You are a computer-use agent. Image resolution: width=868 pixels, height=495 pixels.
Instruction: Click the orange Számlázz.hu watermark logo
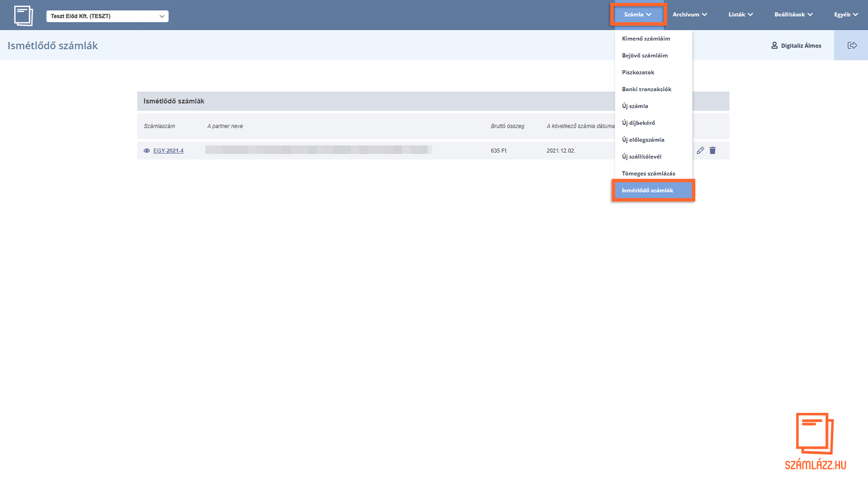tap(815, 441)
